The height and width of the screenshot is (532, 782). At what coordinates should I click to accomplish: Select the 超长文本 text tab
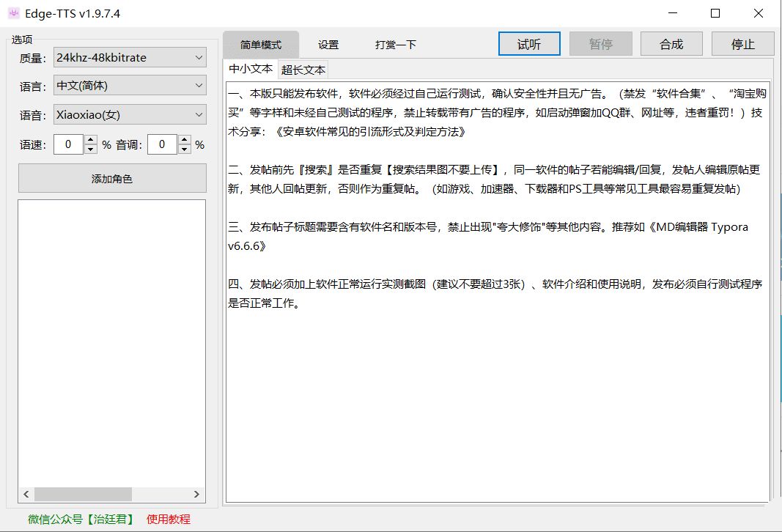coord(303,70)
